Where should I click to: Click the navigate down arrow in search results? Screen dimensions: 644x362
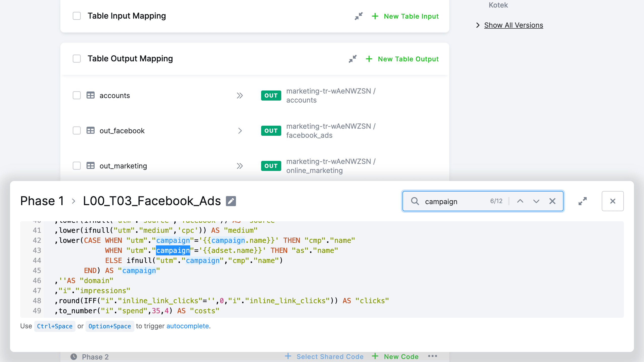(536, 201)
